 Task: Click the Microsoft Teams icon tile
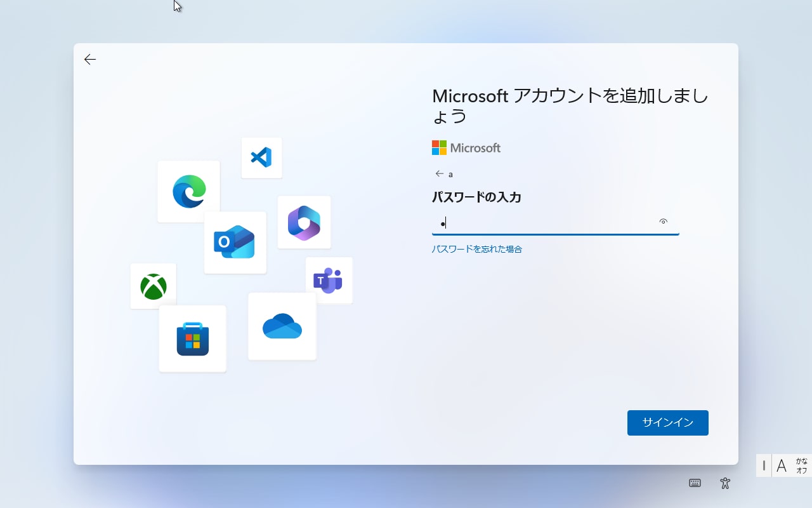[329, 280]
